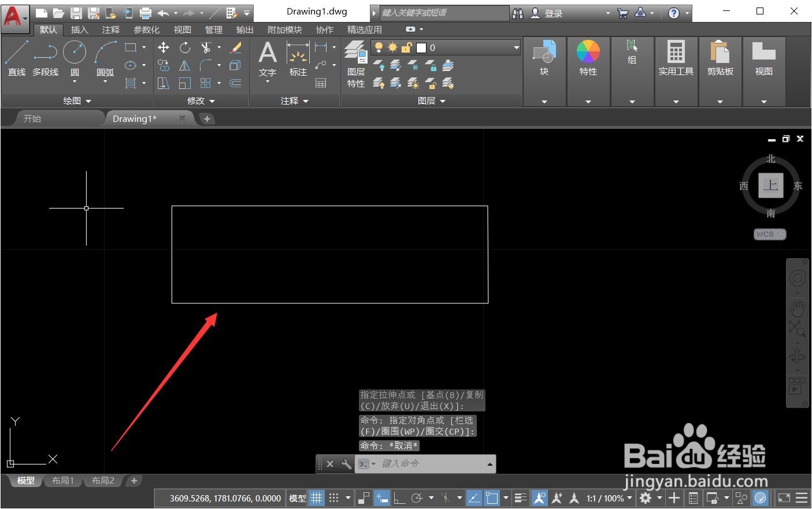Add a new drawing tab with plus
This screenshot has width=812, height=509.
point(207,118)
